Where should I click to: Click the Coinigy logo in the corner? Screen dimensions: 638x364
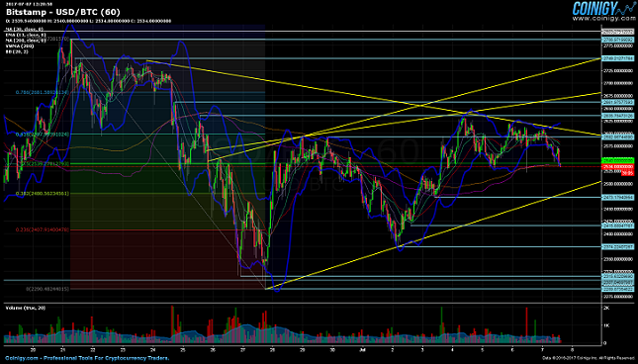click(x=603, y=9)
